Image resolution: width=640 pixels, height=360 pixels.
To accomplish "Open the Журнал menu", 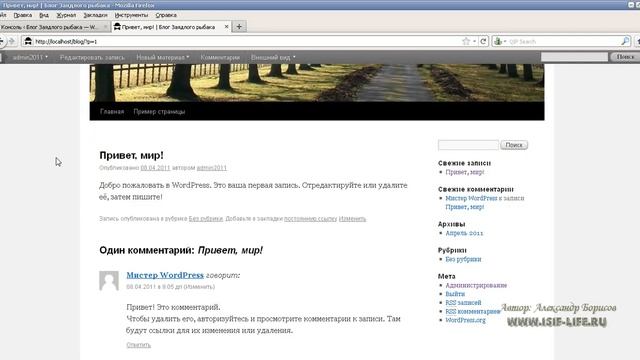I will click(x=66, y=15).
